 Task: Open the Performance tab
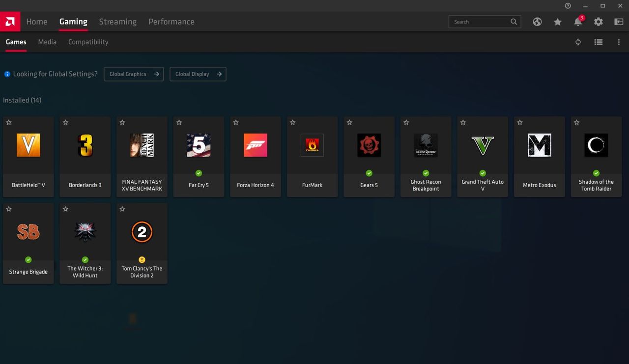[172, 22]
